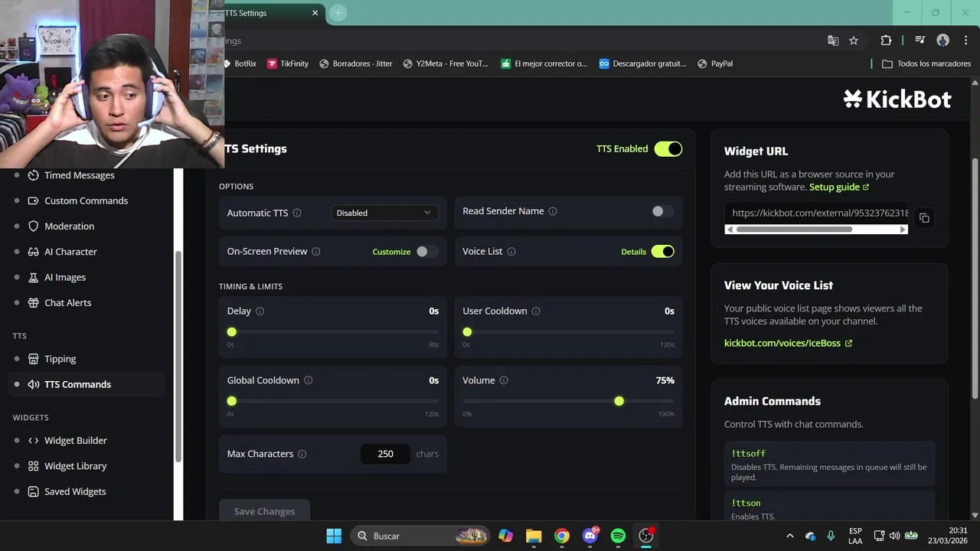Open a new browser tab

pyautogui.click(x=338, y=13)
